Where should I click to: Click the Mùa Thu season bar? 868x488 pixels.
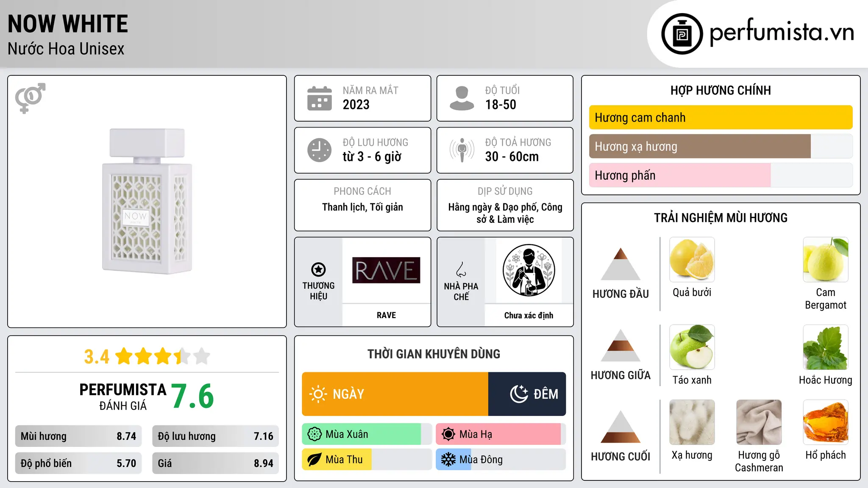(367, 460)
